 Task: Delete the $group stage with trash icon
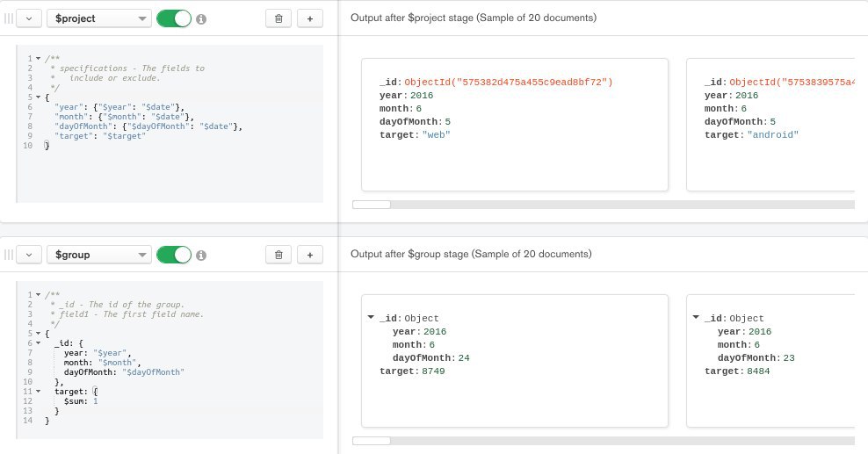tap(278, 255)
